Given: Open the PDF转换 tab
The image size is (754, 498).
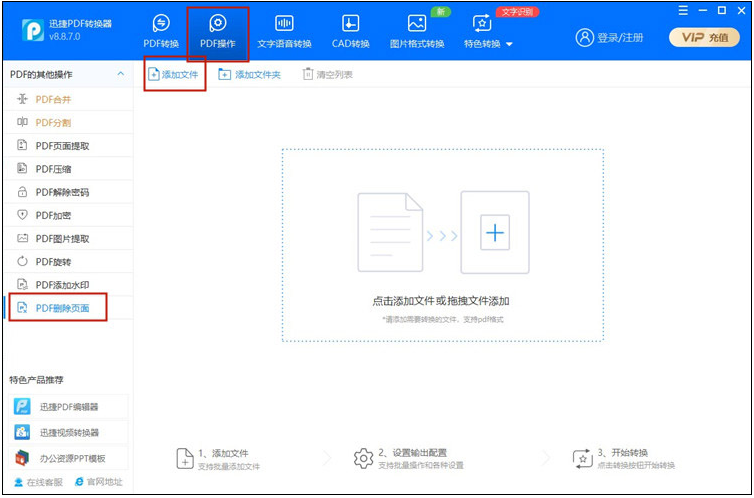Looking at the screenshot, I should 161,32.
